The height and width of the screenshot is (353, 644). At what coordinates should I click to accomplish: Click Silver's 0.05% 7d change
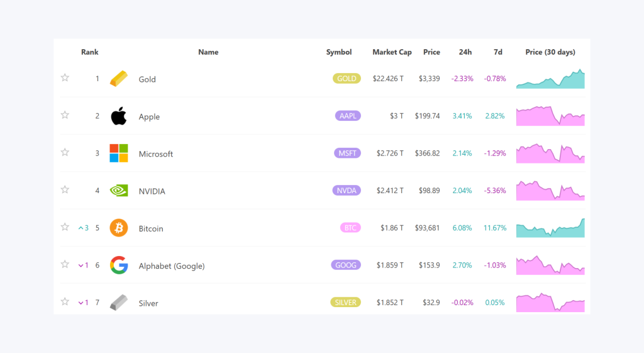click(495, 303)
